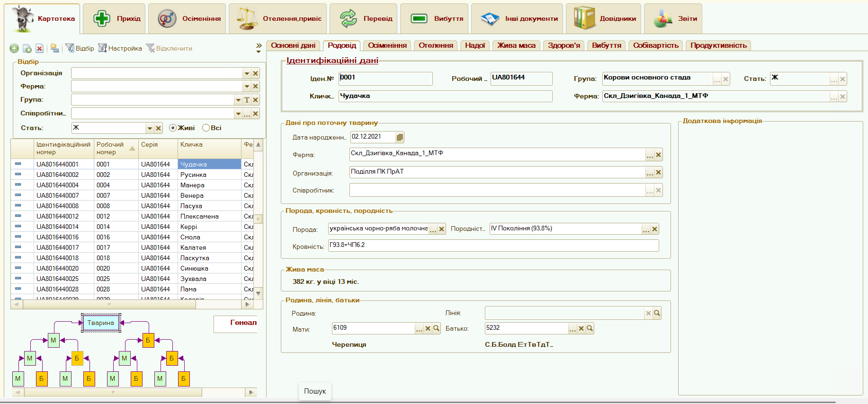Open the Звіти section with the chart icon
Screen dimensions: 868x404
pos(673,19)
